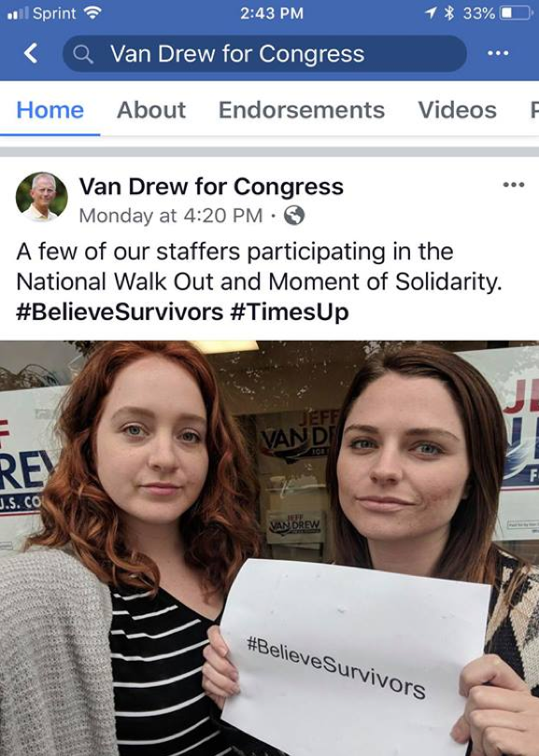
Task: Tap the Van Drew for Congress search field
Action: click(264, 53)
